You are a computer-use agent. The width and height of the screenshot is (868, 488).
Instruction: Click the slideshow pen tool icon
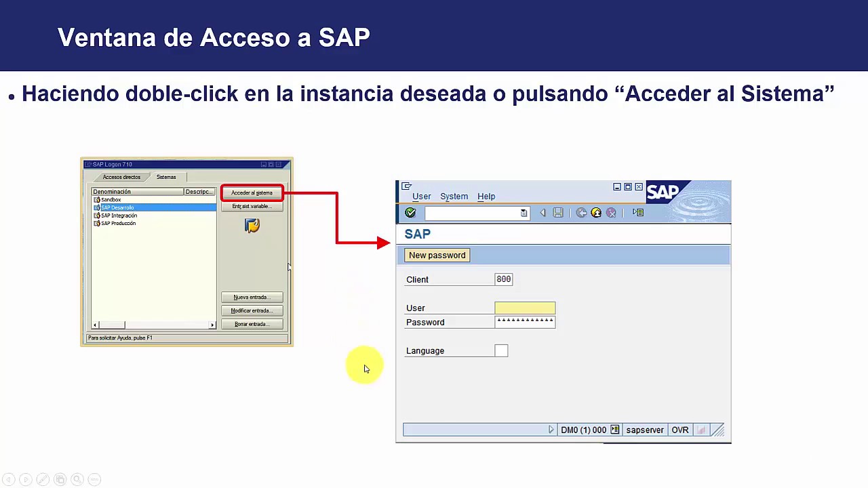click(x=42, y=480)
